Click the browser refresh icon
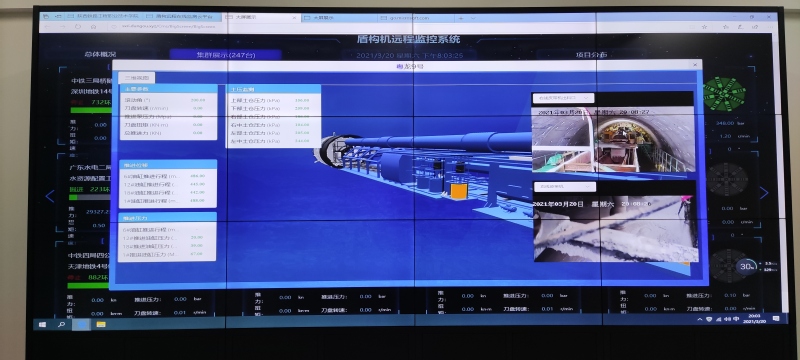The image size is (800, 360). [x=78, y=27]
